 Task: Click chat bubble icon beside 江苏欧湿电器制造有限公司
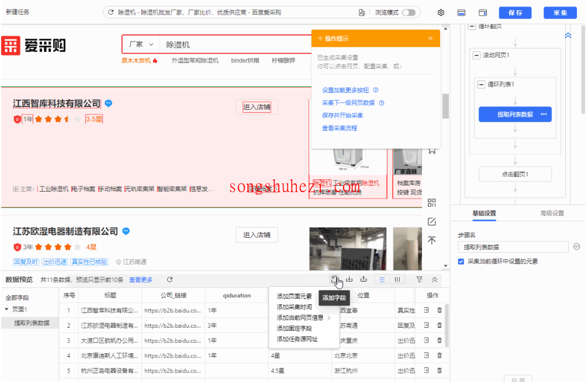pos(126,231)
